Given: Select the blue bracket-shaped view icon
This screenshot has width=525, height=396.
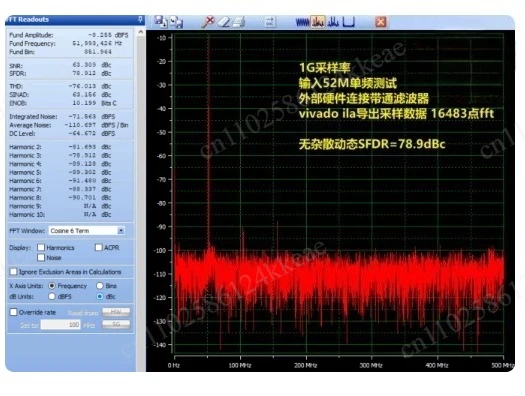Looking at the screenshot, I should [x=349, y=22].
